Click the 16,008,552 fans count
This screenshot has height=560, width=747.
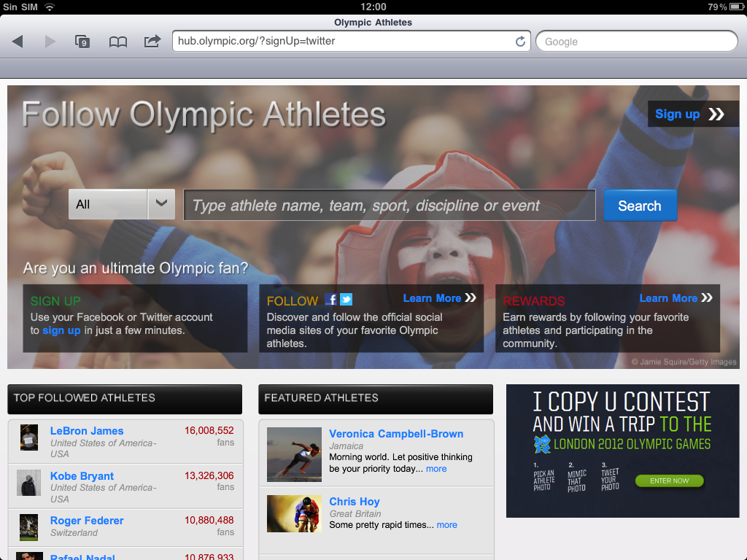[209, 430]
